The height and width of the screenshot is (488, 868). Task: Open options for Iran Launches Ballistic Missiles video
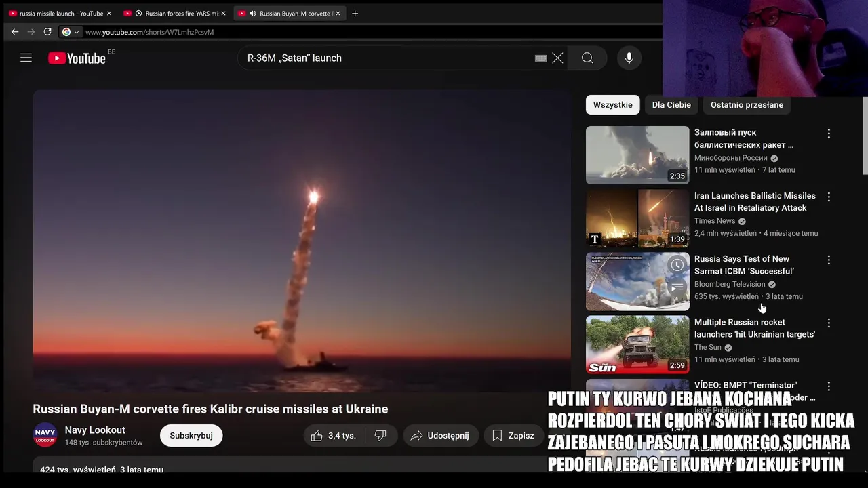click(x=828, y=197)
